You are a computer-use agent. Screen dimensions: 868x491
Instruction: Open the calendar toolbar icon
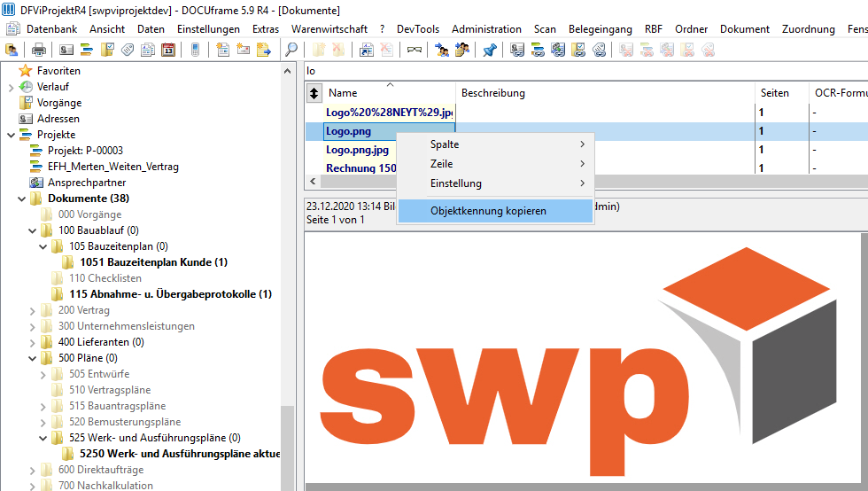coord(168,51)
